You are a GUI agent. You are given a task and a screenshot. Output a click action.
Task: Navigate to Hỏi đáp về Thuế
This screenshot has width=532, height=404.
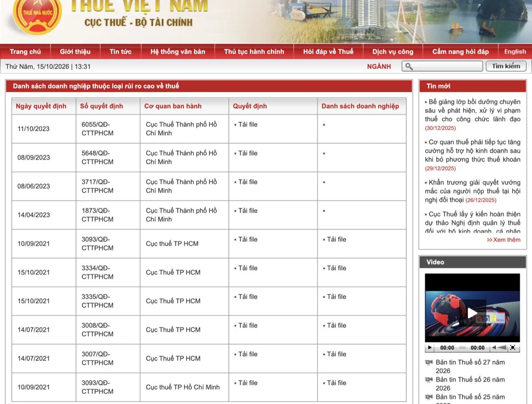[x=329, y=52]
